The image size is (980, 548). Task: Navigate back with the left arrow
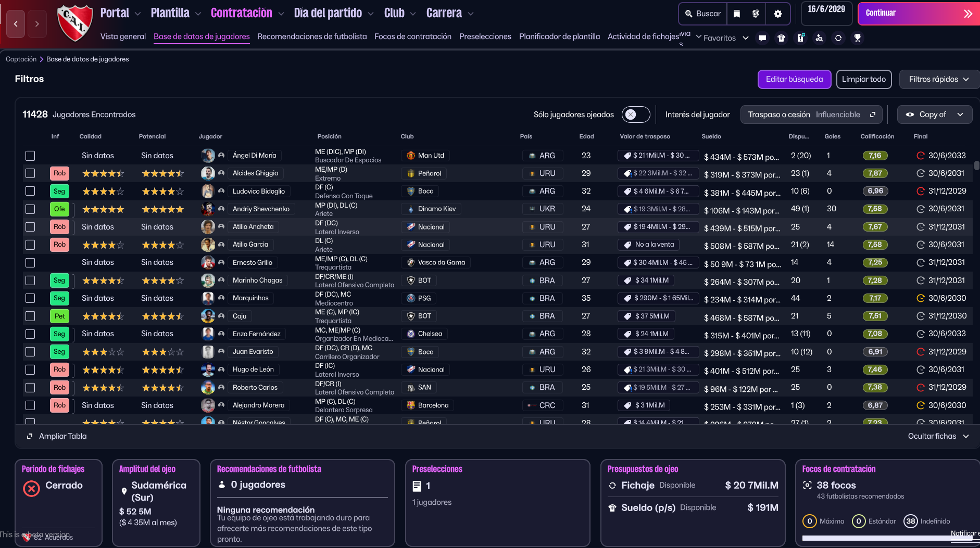point(16,24)
